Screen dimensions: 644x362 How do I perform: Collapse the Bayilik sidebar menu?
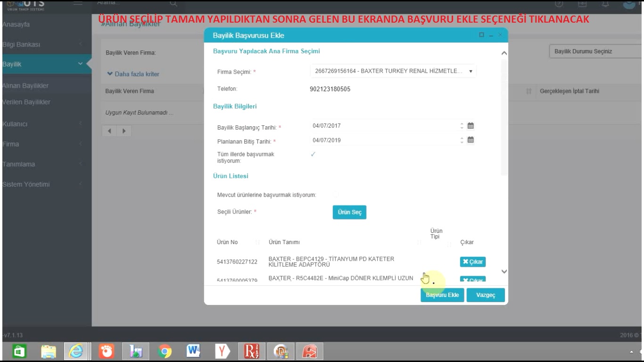pyautogui.click(x=81, y=64)
